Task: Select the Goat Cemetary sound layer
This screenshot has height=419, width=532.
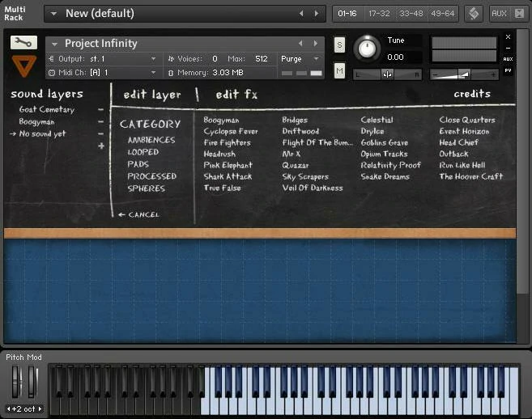Action: point(46,109)
